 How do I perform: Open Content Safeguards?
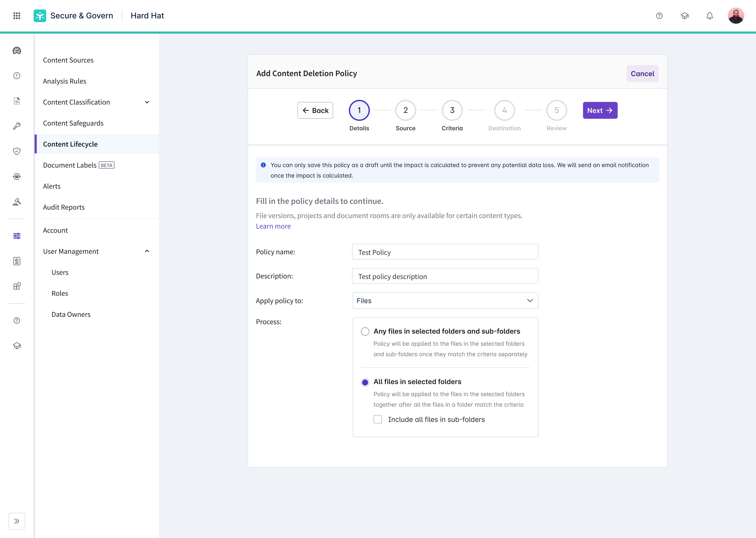coord(73,123)
